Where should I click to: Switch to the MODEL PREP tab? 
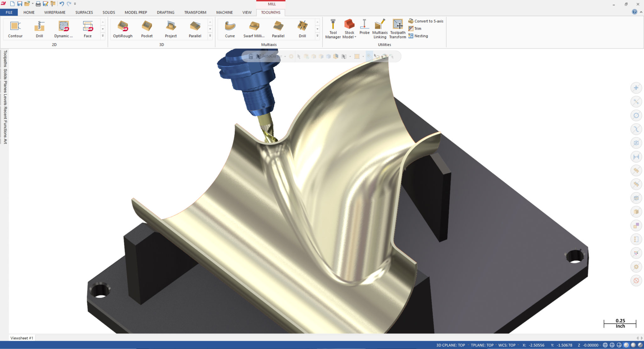click(x=136, y=12)
